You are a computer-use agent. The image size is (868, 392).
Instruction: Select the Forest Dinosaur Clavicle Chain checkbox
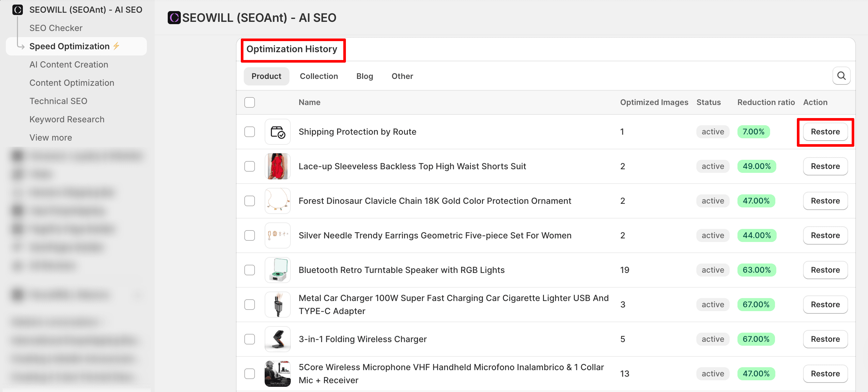249,201
